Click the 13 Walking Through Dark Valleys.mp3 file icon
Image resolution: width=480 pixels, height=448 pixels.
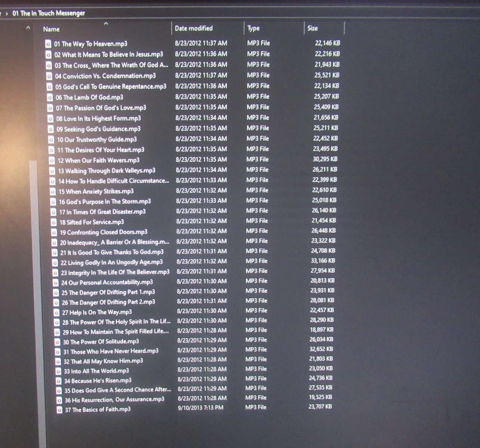coord(52,171)
